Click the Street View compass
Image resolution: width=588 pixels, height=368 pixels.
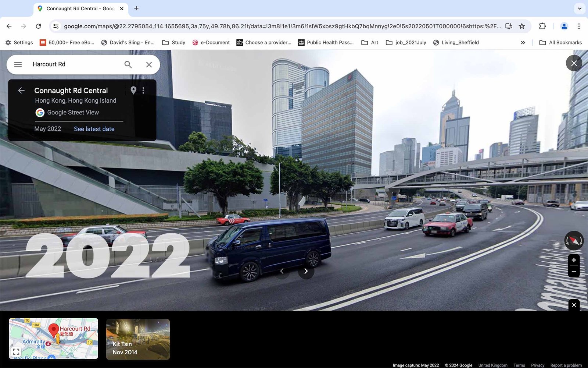(x=574, y=241)
